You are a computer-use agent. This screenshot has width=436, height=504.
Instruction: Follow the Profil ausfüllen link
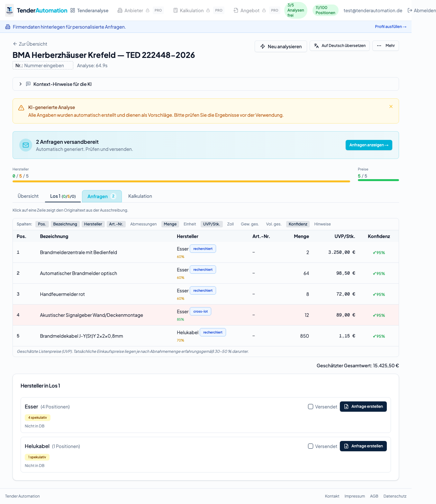pyautogui.click(x=390, y=27)
